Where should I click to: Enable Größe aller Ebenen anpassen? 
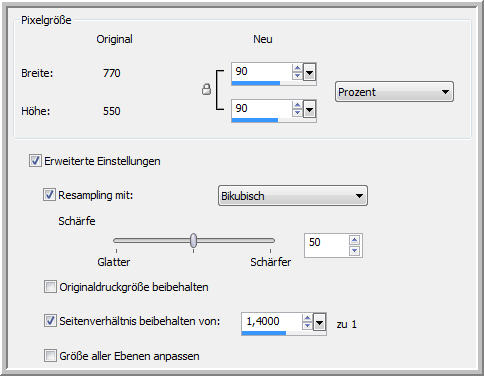click(x=50, y=356)
